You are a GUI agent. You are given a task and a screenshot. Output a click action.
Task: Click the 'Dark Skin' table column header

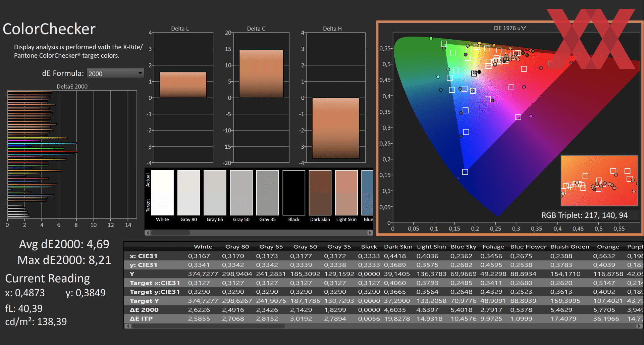[398, 247]
